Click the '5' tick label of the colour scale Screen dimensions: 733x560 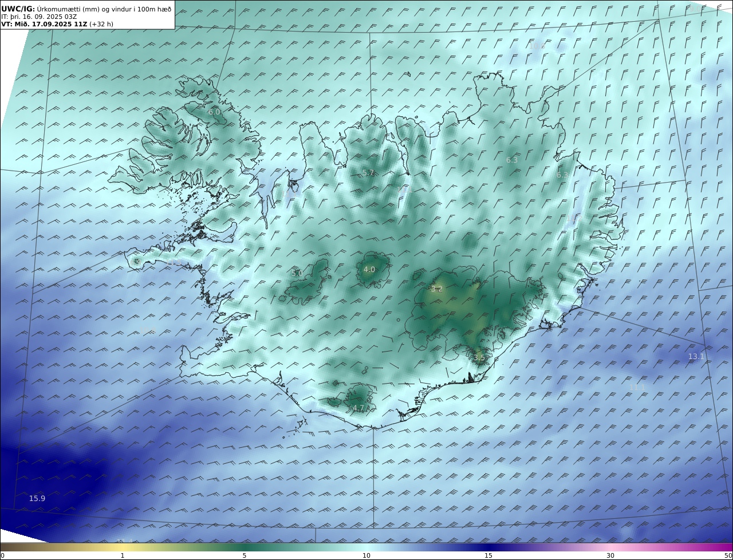tap(245, 555)
